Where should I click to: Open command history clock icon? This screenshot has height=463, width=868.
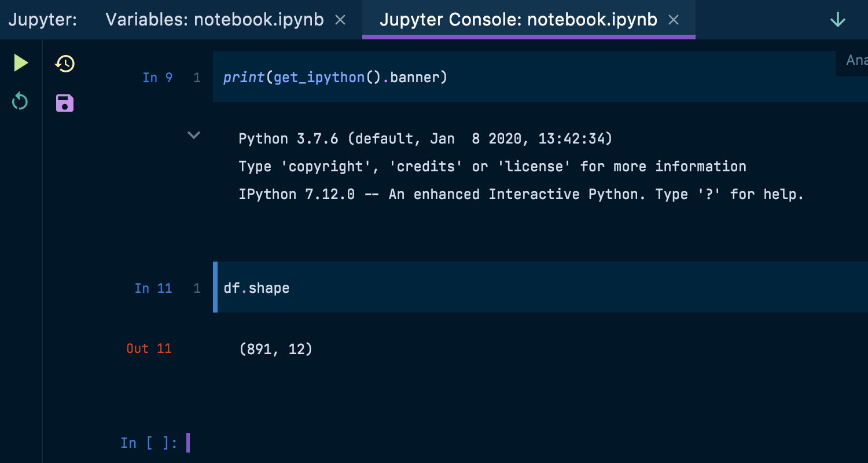click(x=65, y=63)
